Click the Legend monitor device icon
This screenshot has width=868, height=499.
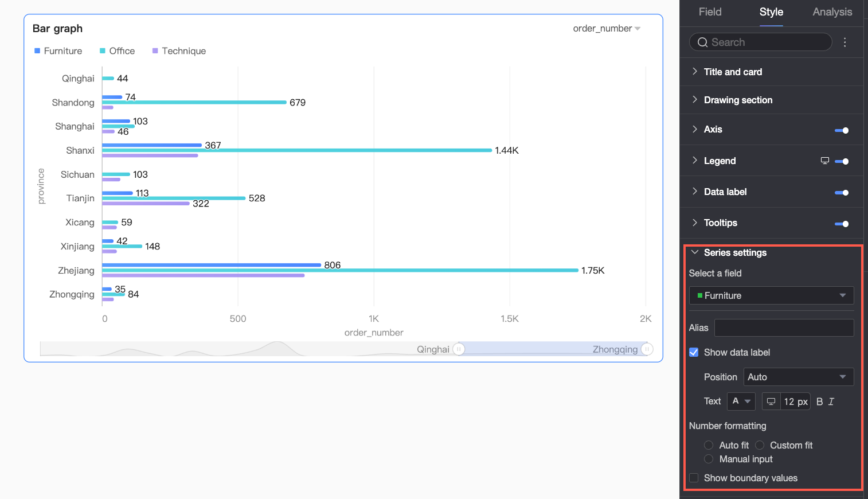pyautogui.click(x=825, y=161)
